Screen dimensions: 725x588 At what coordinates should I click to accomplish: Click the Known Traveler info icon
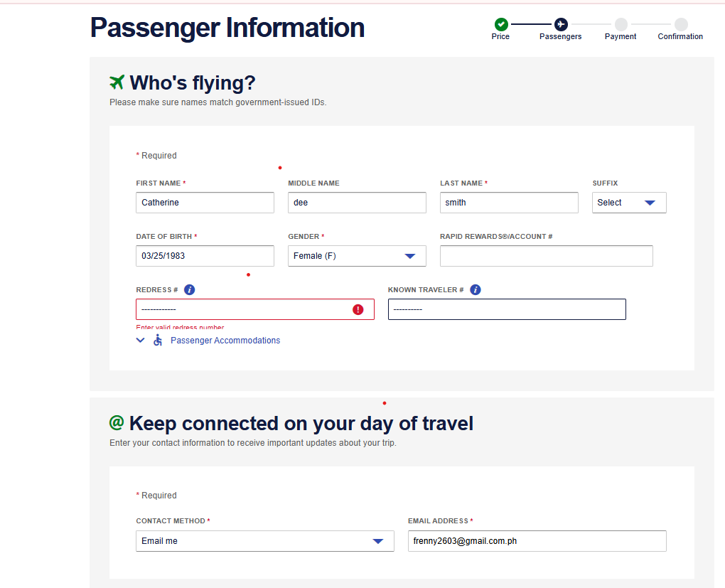click(x=476, y=290)
